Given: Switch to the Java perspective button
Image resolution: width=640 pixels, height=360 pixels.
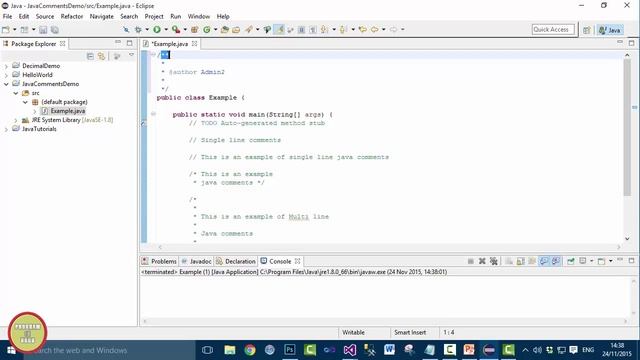Looking at the screenshot, I should [x=610, y=30].
